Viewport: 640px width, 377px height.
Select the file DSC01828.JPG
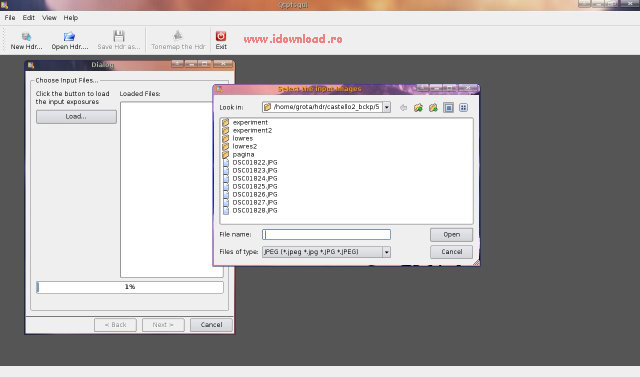tap(255, 211)
